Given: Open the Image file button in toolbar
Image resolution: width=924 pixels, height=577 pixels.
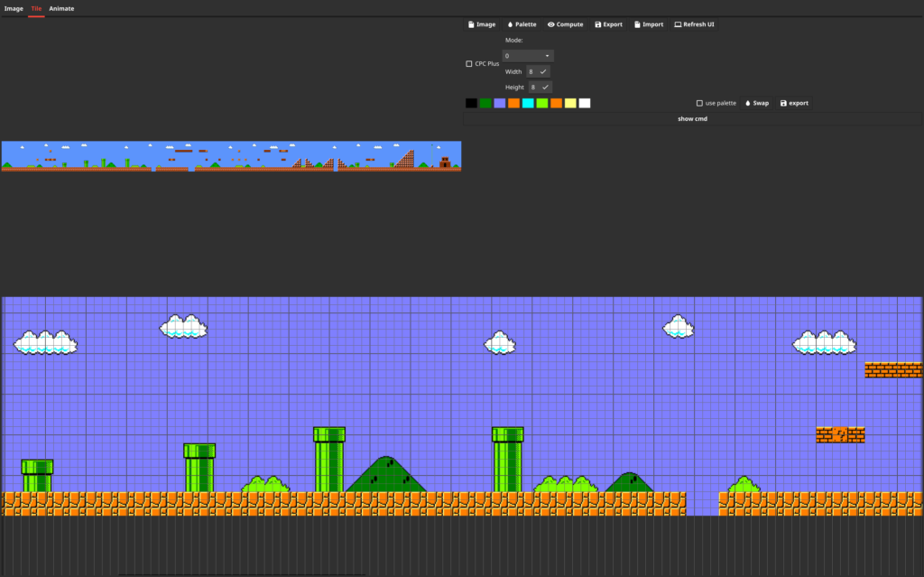Looking at the screenshot, I should click(482, 24).
